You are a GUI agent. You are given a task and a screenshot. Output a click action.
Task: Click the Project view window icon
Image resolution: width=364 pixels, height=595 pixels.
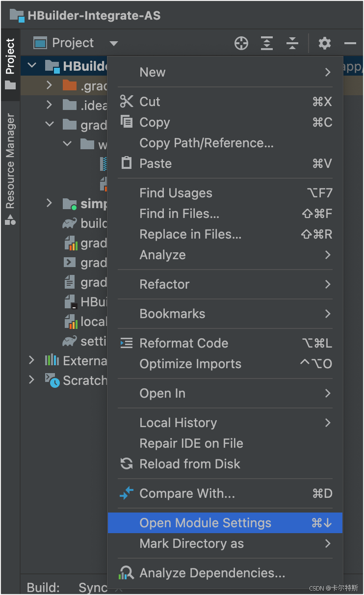40,43
